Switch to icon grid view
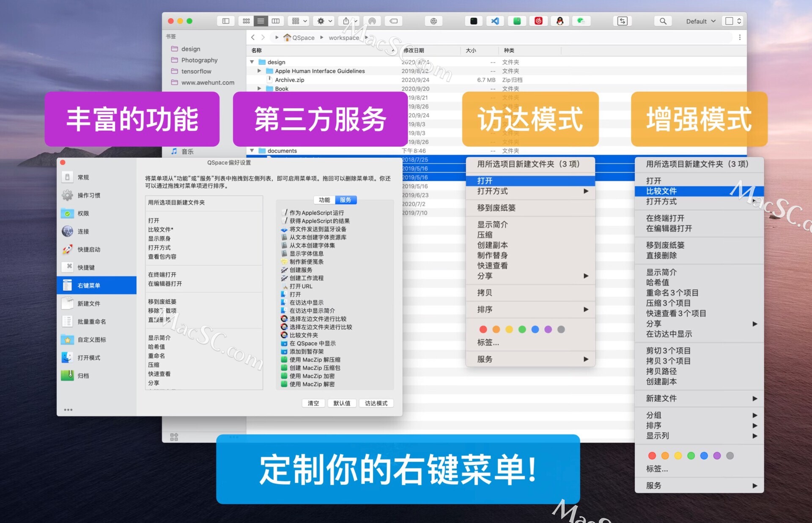Screen dimensions: 812x523 246,21
